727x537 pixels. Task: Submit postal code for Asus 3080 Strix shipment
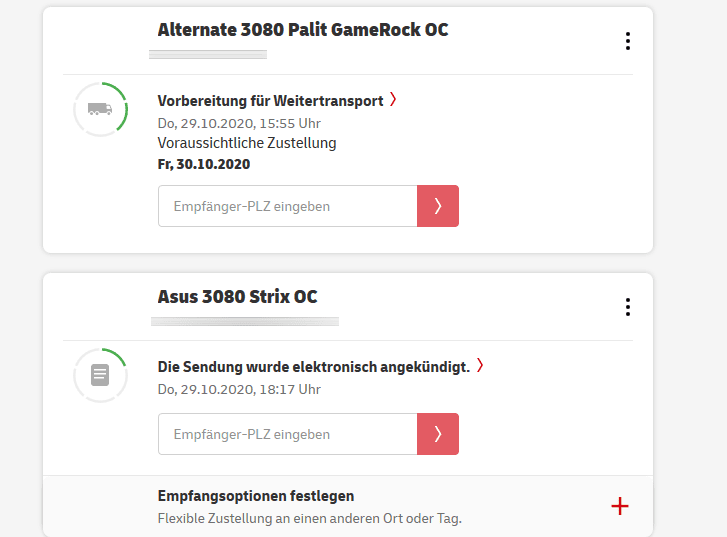click(x=438, y=434)
